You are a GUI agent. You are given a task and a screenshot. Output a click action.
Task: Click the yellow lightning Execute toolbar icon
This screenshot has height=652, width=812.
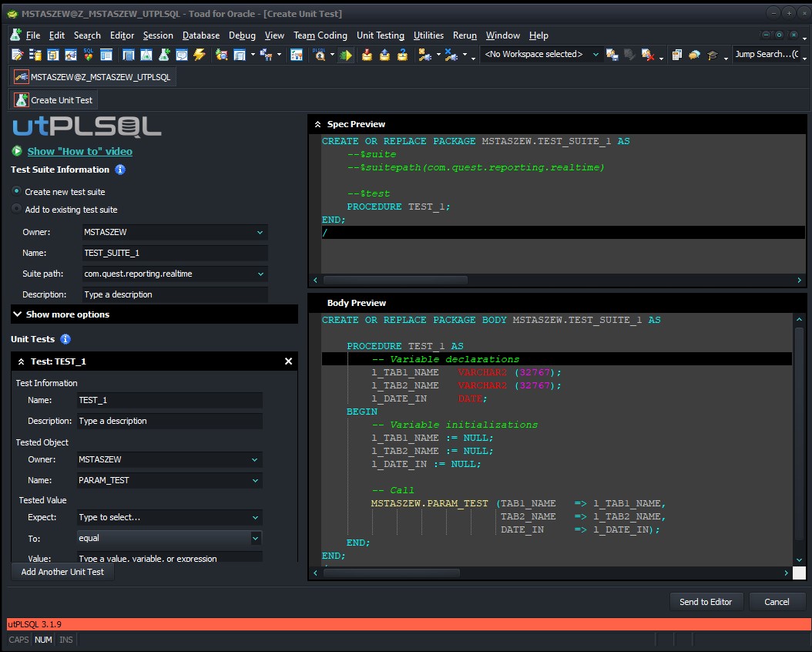pyautogui.click(x=198, y=55)
